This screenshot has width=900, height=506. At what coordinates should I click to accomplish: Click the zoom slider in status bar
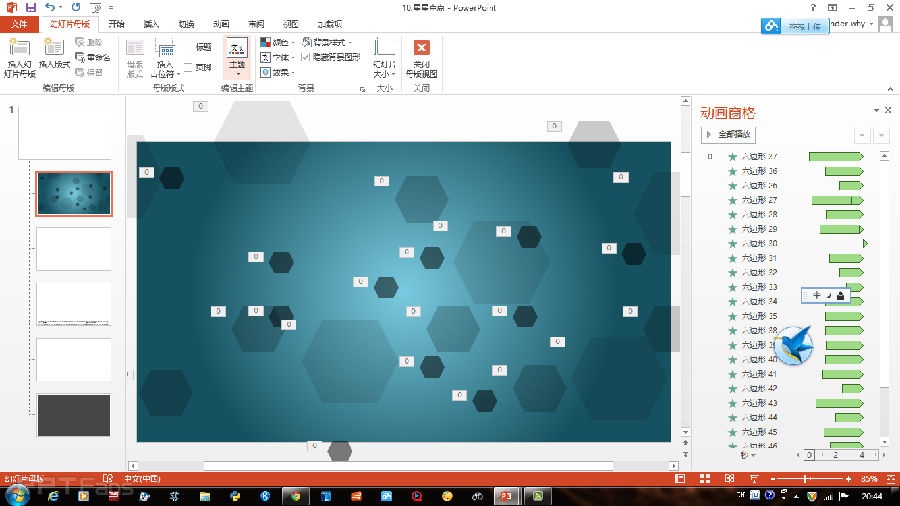click(806, 479)
